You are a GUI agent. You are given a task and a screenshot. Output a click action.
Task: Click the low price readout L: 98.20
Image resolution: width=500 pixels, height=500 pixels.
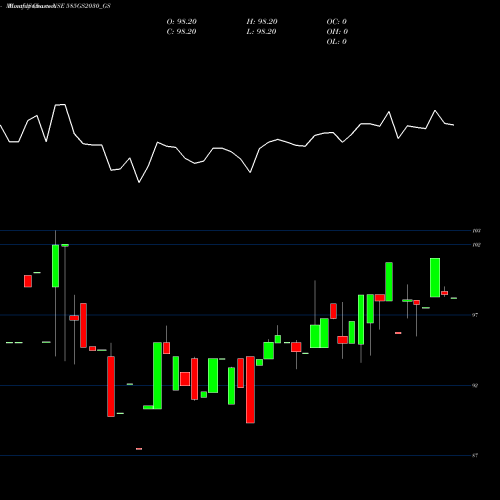click(261, 32)
